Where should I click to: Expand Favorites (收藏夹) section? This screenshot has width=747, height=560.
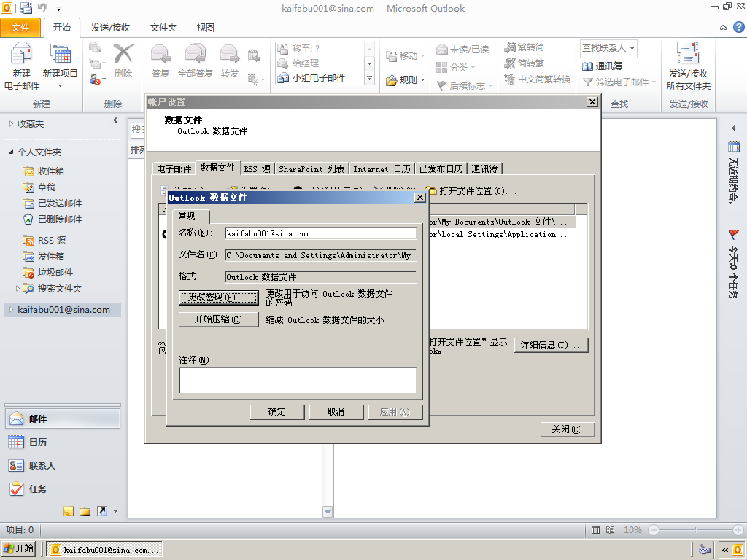coord(12,124)
